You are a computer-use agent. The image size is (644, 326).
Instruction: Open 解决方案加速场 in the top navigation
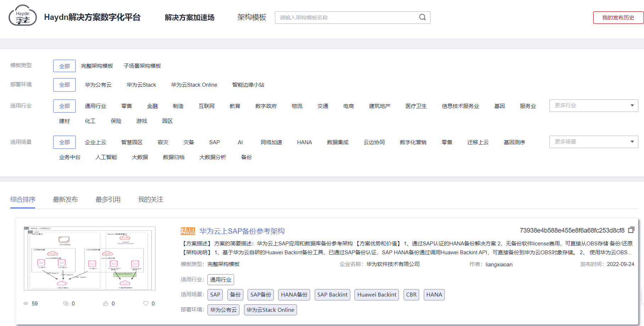pos(190,18)
